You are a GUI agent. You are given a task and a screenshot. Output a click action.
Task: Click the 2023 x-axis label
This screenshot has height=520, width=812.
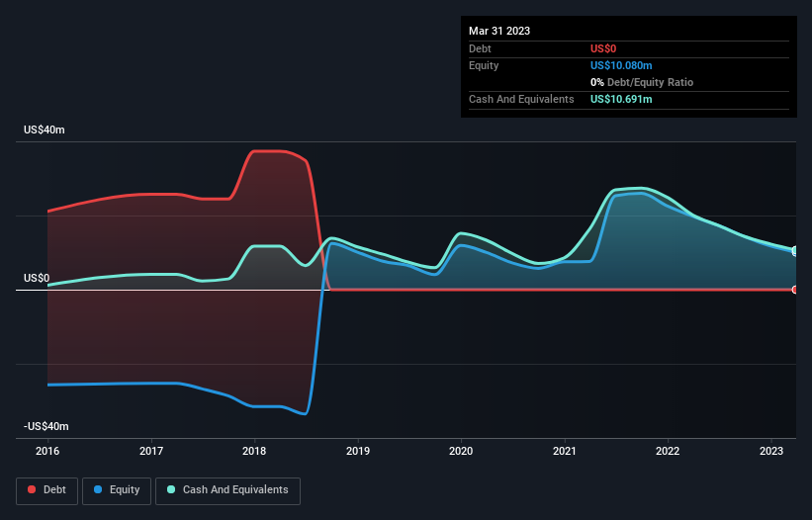click(771, 451)
